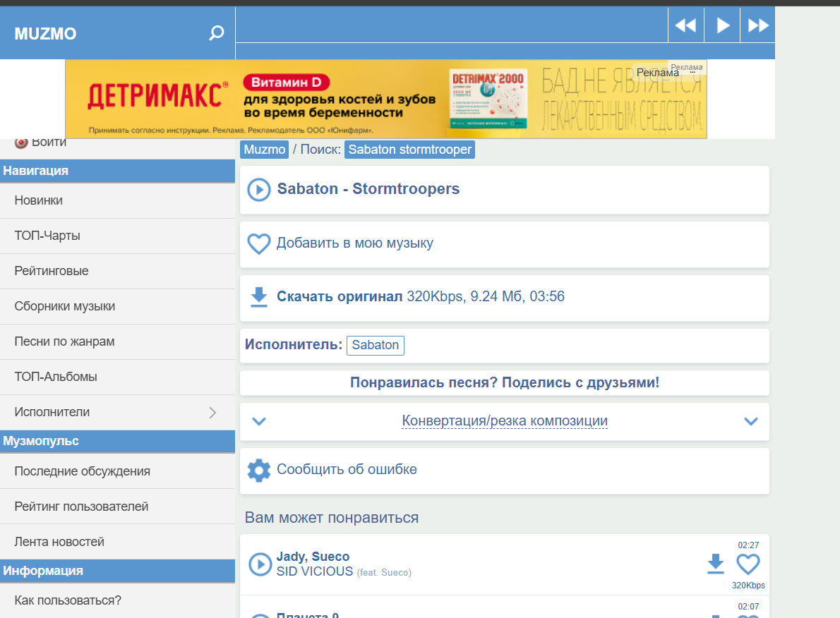
Task: Click the search magnifier icon in header
Action: [217, 33]
